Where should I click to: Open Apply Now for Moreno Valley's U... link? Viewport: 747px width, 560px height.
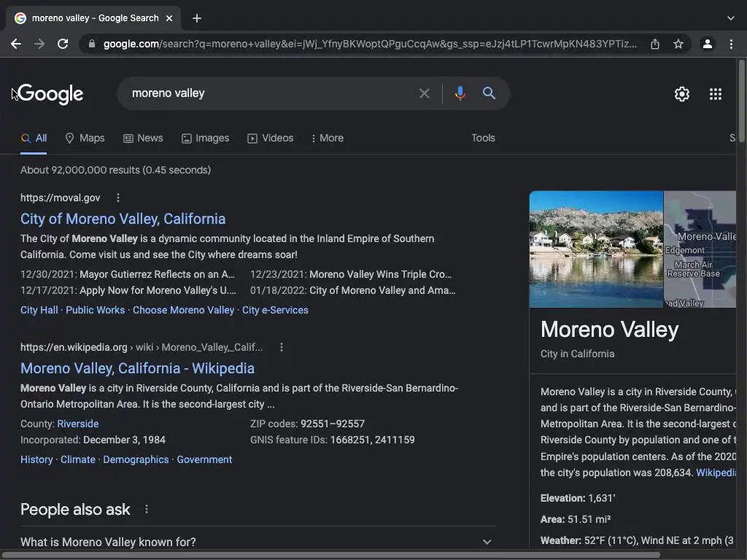click(158, 290)
